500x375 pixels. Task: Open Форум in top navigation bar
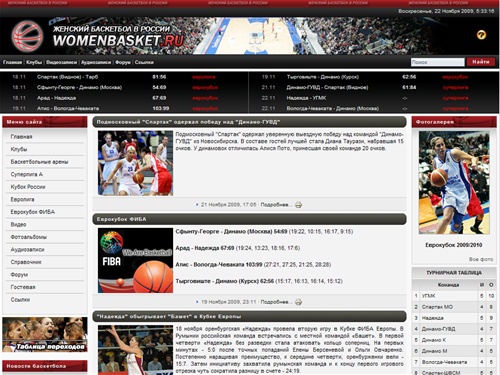point(123,62)
